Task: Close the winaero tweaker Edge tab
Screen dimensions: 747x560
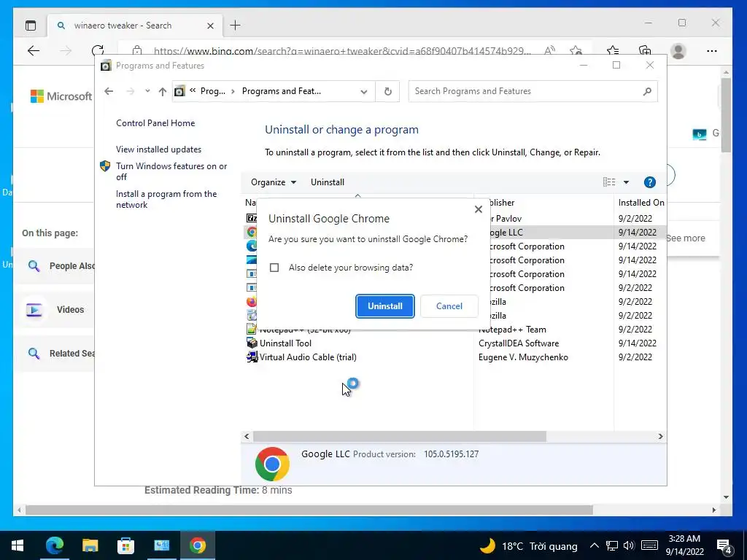Action: click(x=210, y=26)
